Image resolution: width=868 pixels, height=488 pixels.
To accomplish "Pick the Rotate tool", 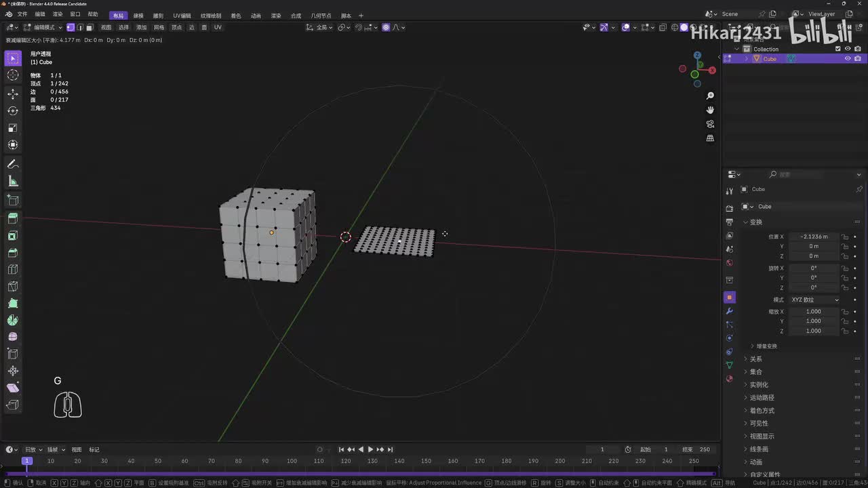I will point(13,110).
